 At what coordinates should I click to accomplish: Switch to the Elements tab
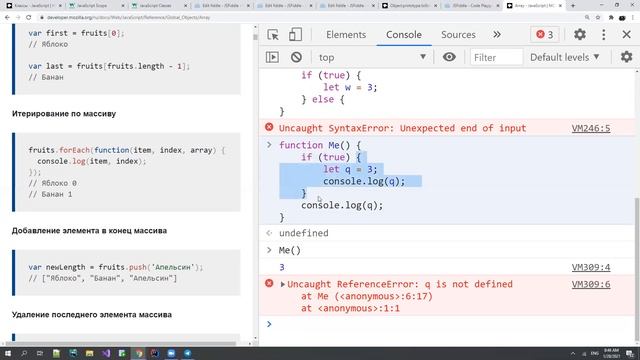[346, 35]
